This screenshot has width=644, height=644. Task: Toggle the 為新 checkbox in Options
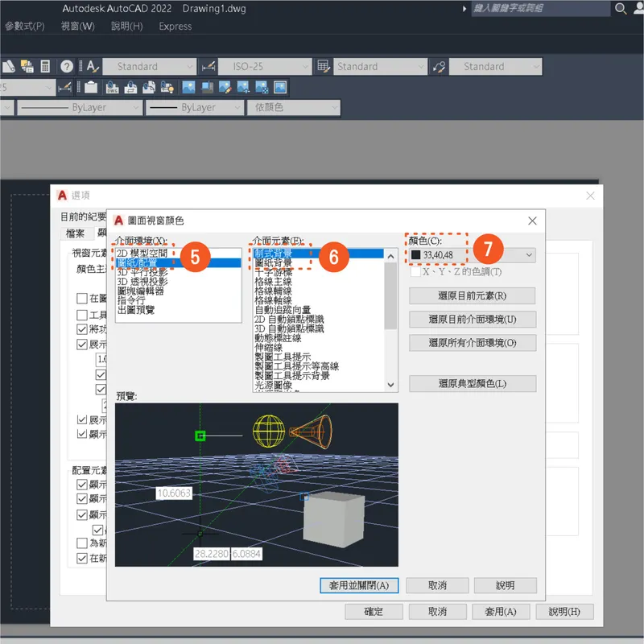tap(82, 543)
